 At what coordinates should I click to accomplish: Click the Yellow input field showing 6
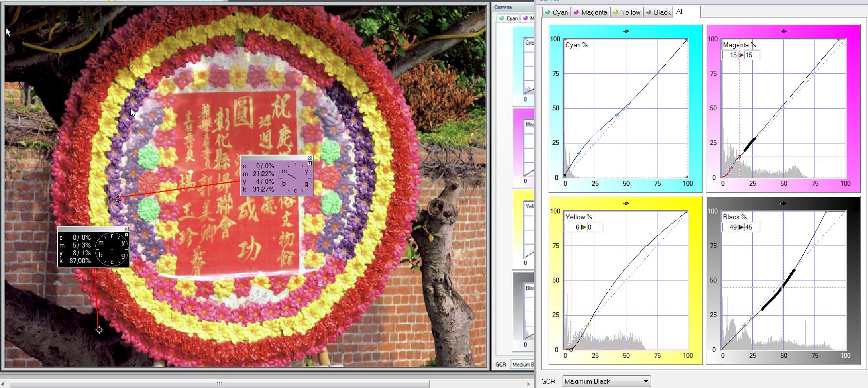pos(572,227)
